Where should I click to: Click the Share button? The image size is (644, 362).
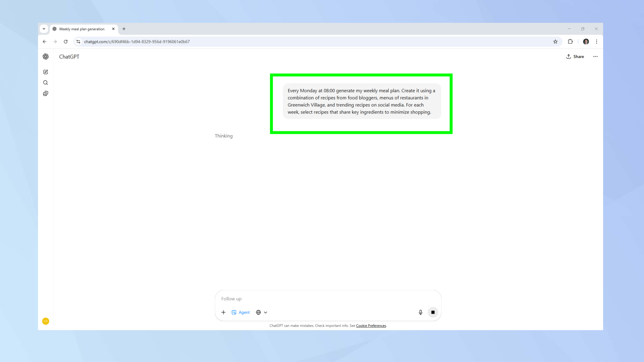click(x=575, y=56)
